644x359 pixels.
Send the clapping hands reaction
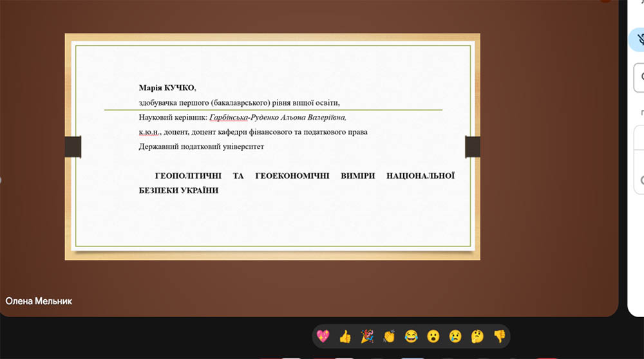click(x=389, y=336)
